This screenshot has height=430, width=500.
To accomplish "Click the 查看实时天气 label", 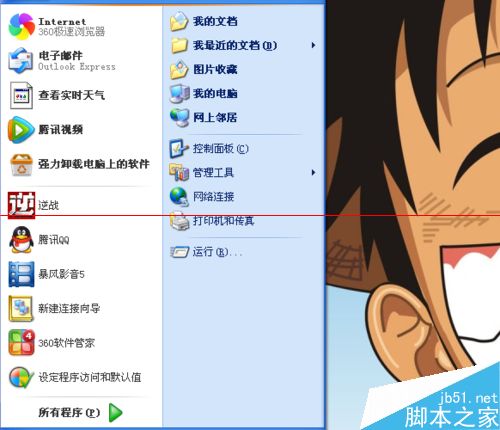I will [71, 95].
